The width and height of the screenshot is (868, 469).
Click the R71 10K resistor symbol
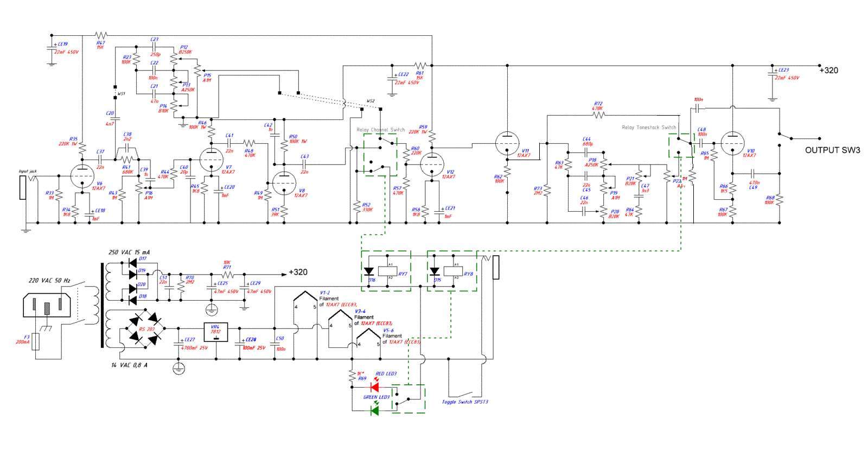(x=227, y=274)
